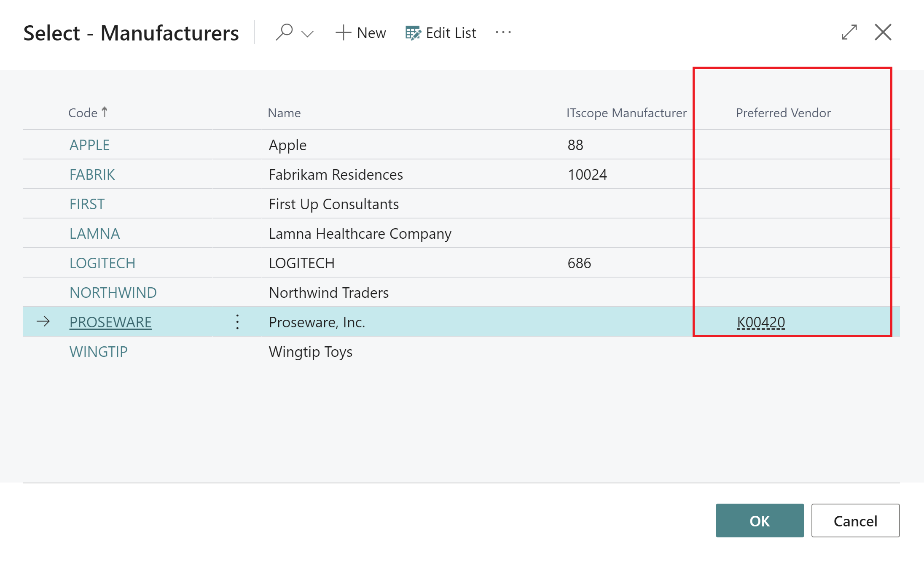Select the FABRIK code link
Image resolution: width=924 pixels, height=561 pixels.
(92, 174)
